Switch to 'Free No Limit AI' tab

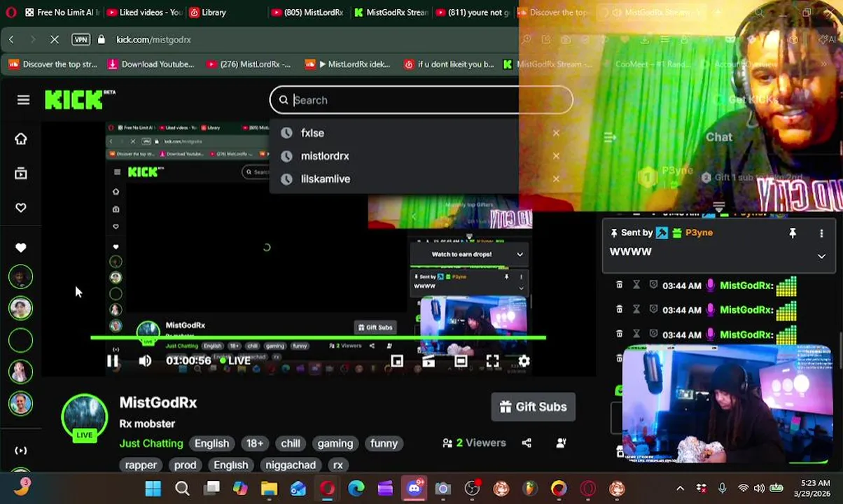point(61,13)
